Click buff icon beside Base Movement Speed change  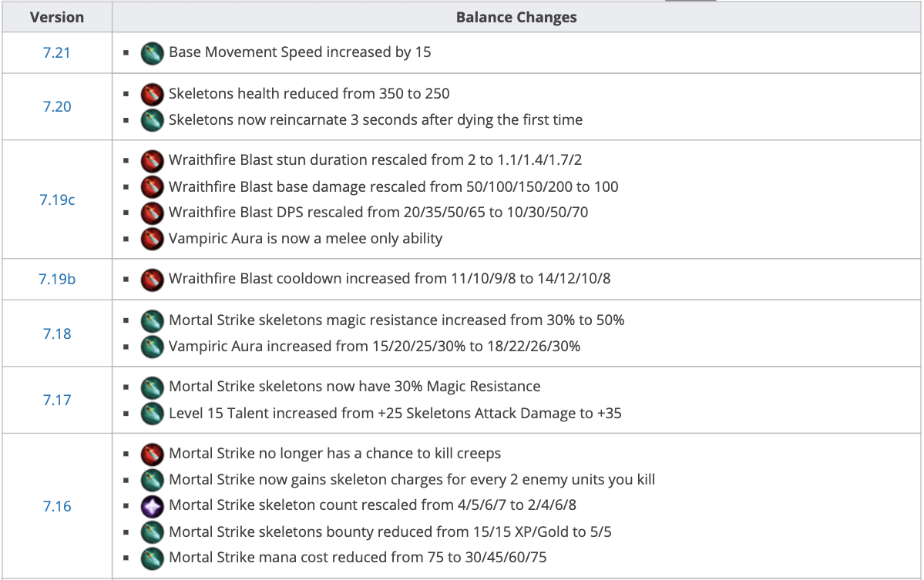point(153,53)
